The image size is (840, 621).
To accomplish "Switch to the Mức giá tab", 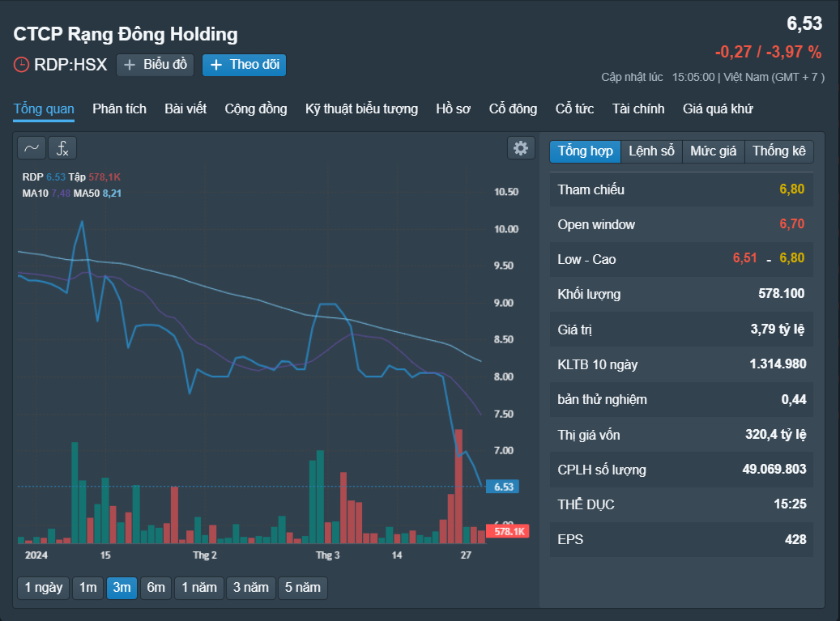I will [713, 151].
